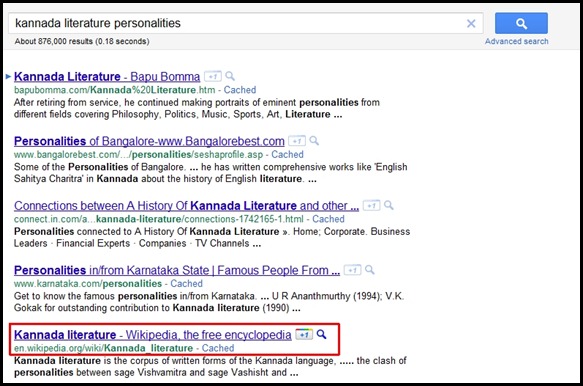Click preview magnifier beside Personalities of Bangalore
Image resolution: width=583 pixels, height=386 pixels.
[x=314, y=141]
